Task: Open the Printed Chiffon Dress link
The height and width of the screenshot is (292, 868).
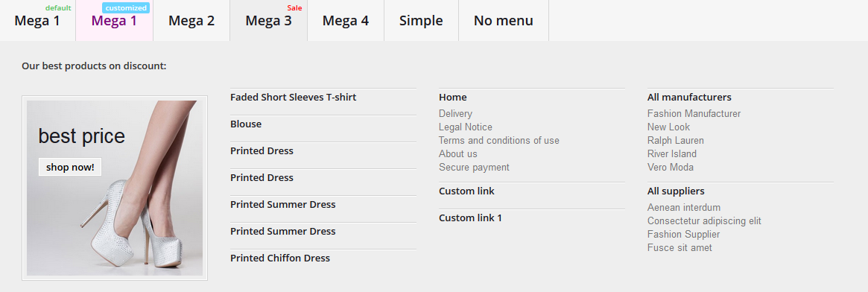Action: [x=280, y=258]
